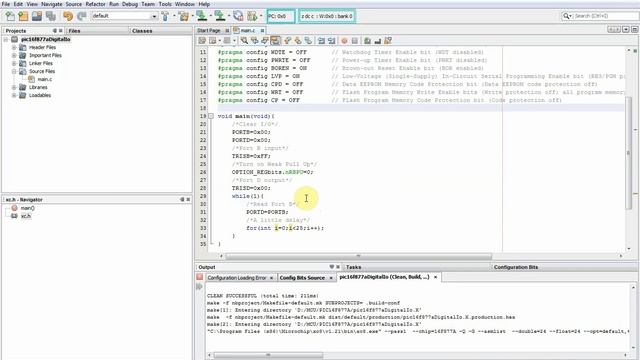Collapse the Source Files folder

coord(14,71)
